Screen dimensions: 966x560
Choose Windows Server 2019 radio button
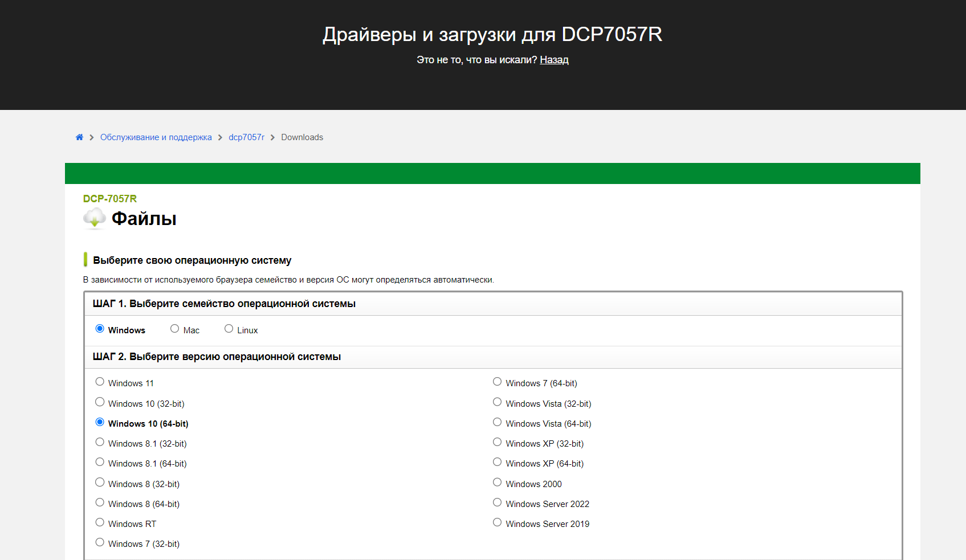pyautogui.click(x=498, y=522)
